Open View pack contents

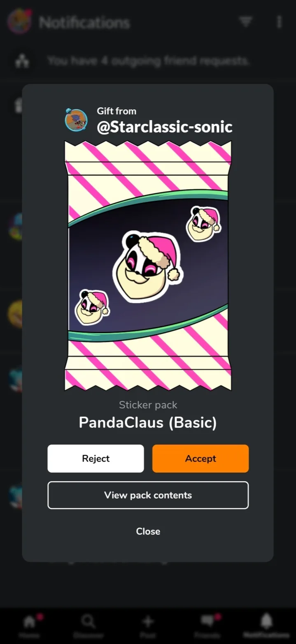[x=148, y=495]
